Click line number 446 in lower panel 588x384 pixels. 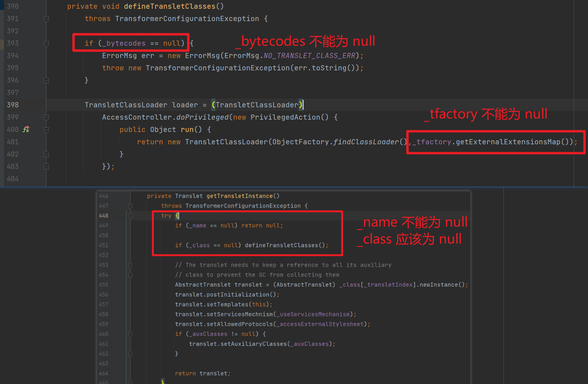click(x=103, y=196)
